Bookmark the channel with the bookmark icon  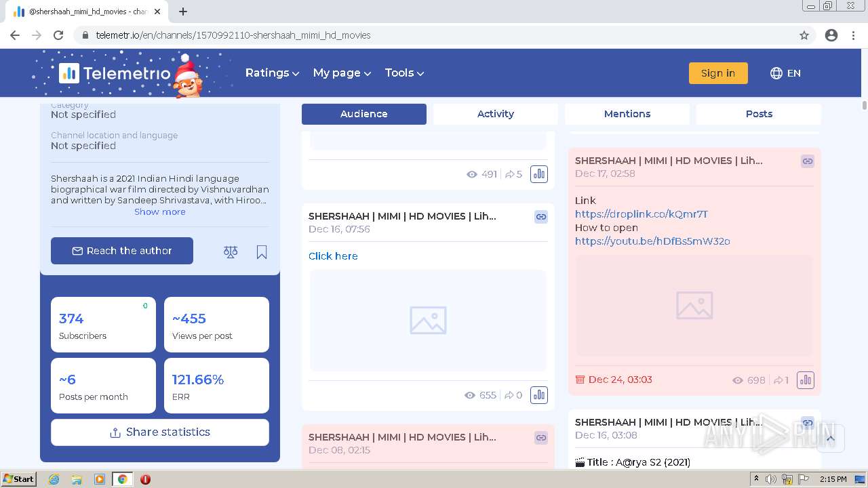(262, 252)
